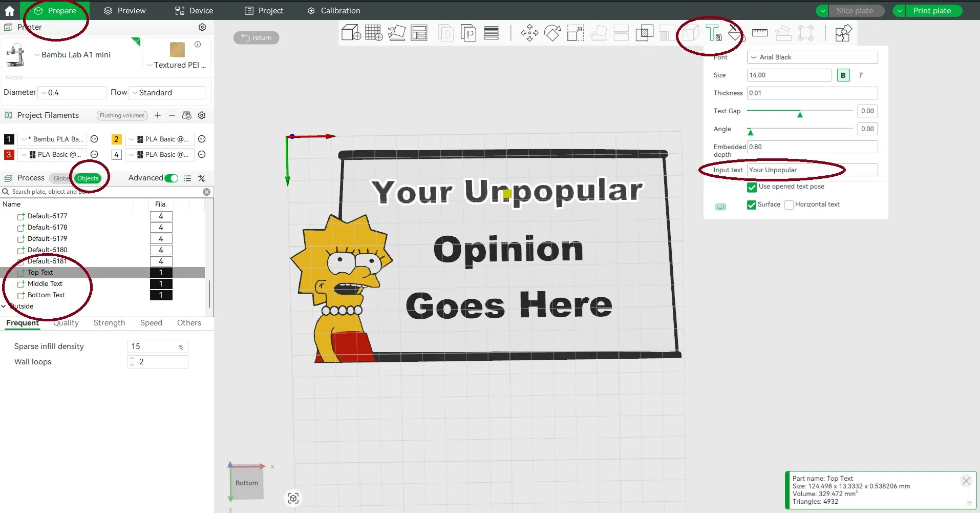Screen dimensions: 980x513
Task: Open the Textured PEI plate dropdown
Action: tap(177, 65)
